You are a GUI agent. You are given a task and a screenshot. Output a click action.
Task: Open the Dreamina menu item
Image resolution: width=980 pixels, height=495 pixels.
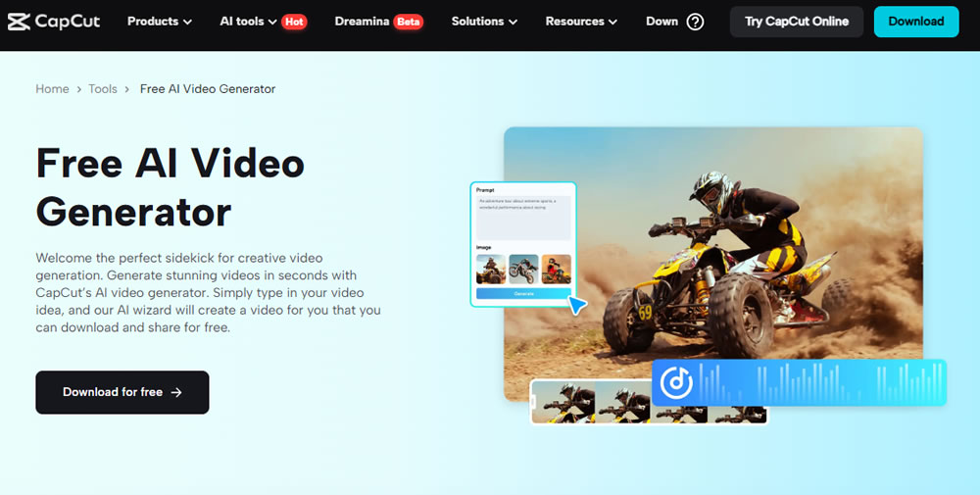(x=362, y=22)
